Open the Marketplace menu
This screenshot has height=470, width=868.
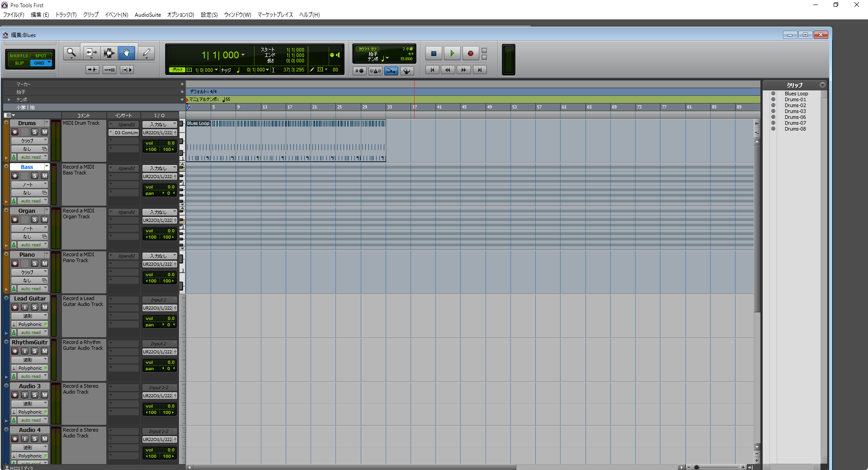click(x=275, y=15)
